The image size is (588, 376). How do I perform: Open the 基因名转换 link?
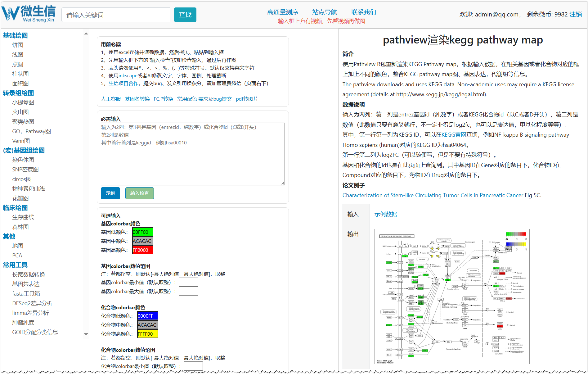click(x=137, y=99)
